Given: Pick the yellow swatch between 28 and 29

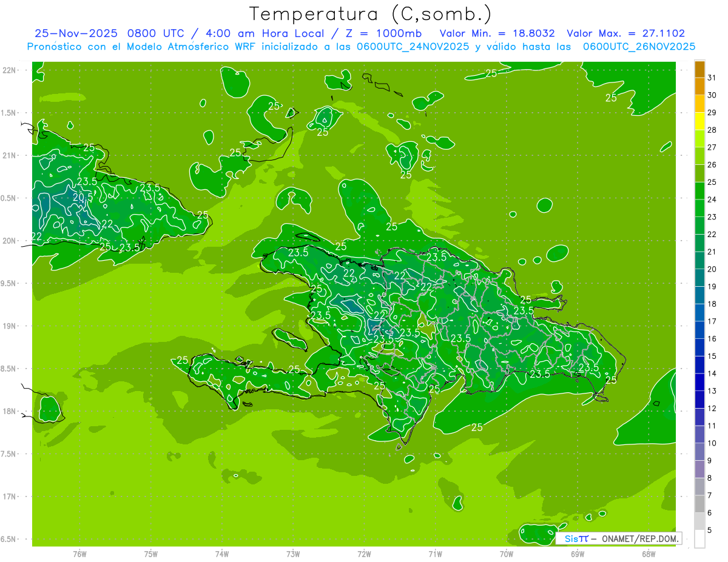Looking at the screenshot, I should click(x=699, y=121).
